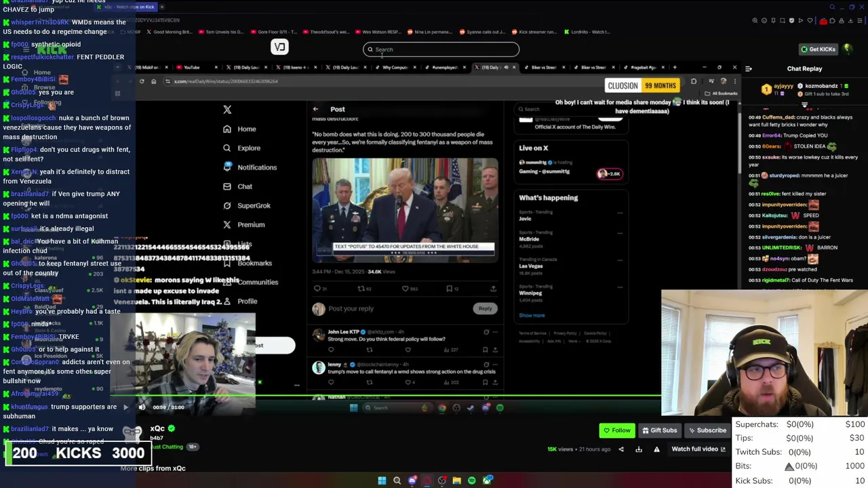The image size is (868, 488).
Task: Click the V logo button above the tabs
Action: click(279, 47)
